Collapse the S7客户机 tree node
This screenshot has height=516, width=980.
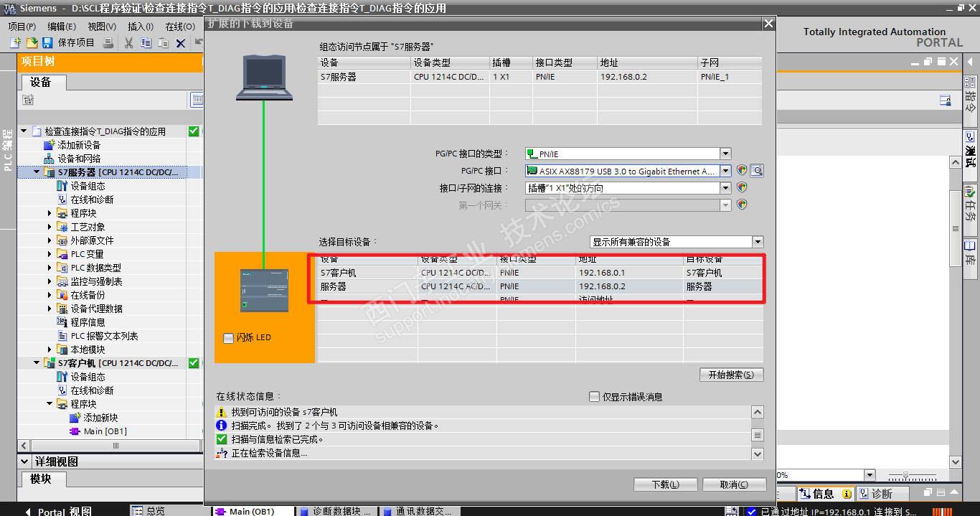37,363
